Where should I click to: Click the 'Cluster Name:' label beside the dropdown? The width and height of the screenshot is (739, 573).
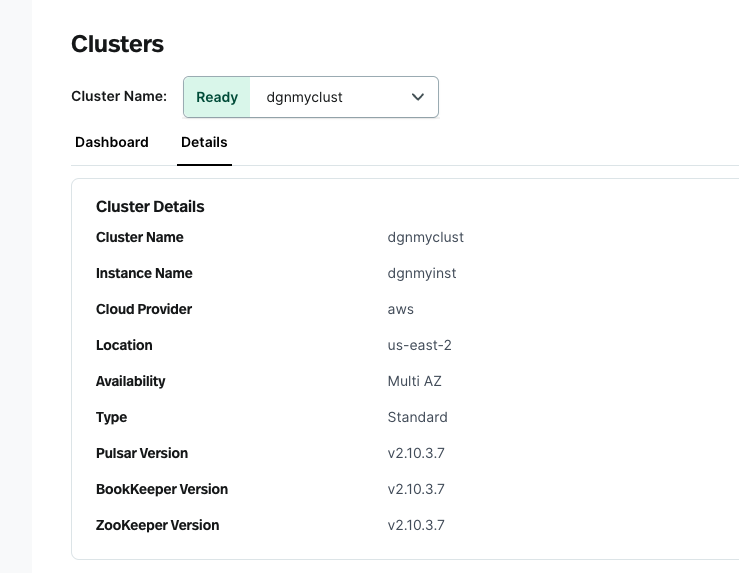tap(119, 96)
